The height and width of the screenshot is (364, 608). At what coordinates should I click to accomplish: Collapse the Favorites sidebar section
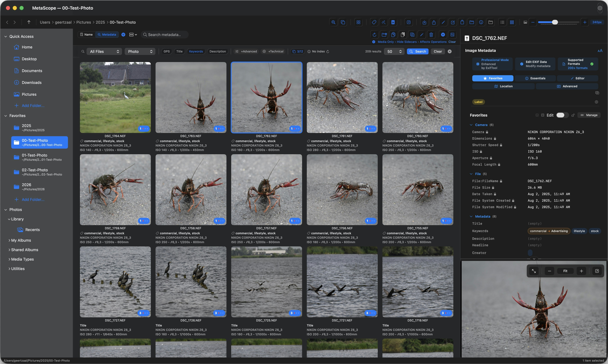tap(5, 116)
